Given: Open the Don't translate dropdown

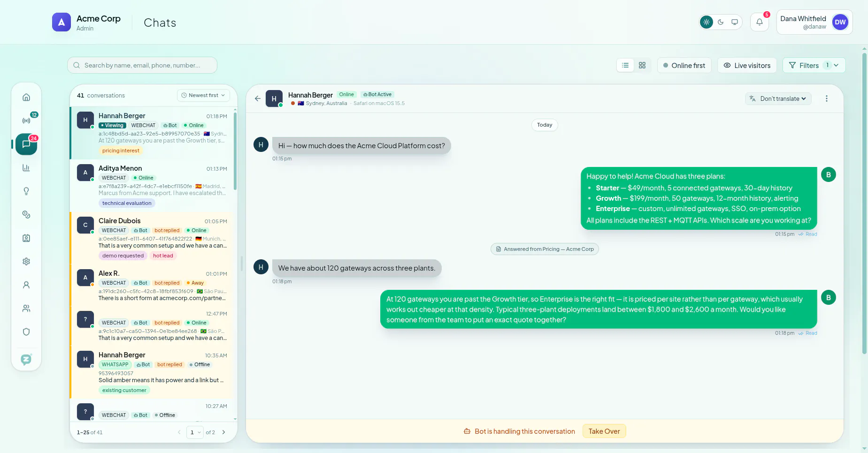Looking at the screenshot, I should 778,98.
